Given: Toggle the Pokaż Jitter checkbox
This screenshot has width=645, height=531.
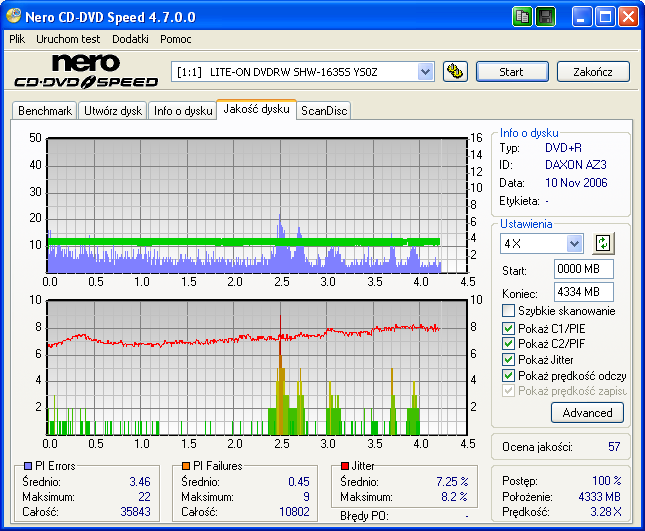Looking at the screenshot, I should [x=508, y=359].
